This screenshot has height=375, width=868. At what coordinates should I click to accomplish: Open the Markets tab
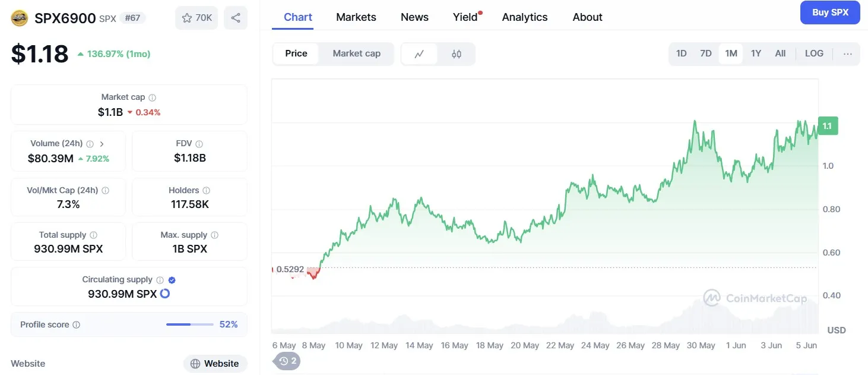point(356,17)
